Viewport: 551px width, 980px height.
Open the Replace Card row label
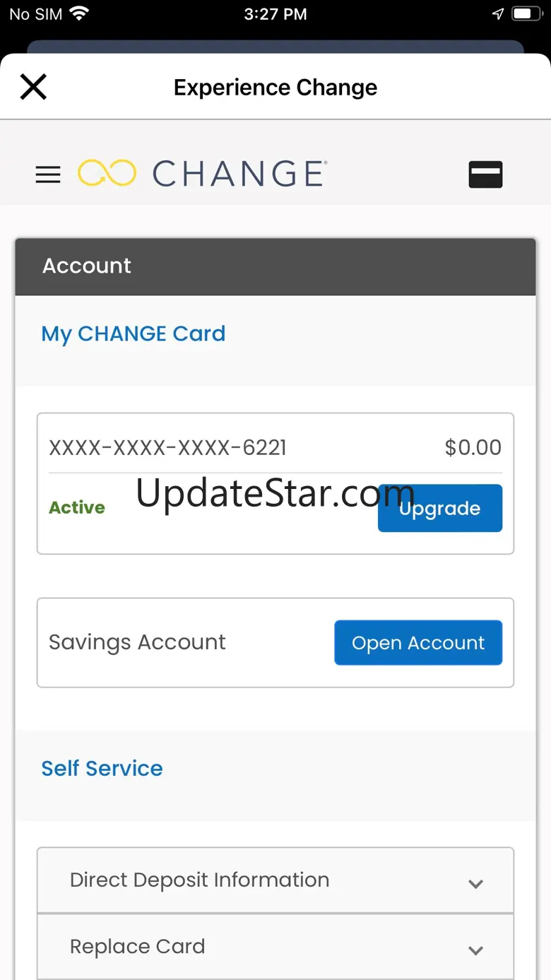click(x=138, y=947)
